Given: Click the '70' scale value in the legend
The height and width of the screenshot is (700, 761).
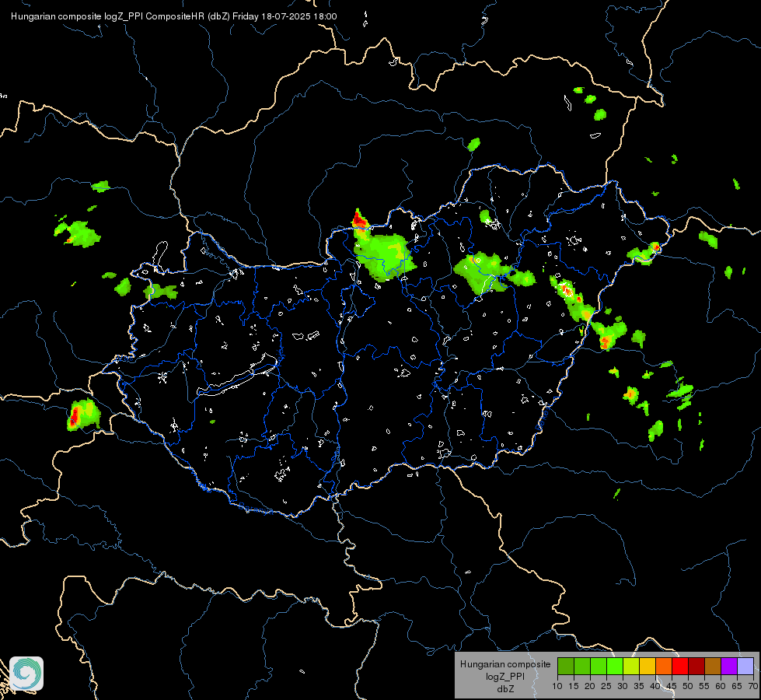Looking at the screenshot, I should [753, 687].
